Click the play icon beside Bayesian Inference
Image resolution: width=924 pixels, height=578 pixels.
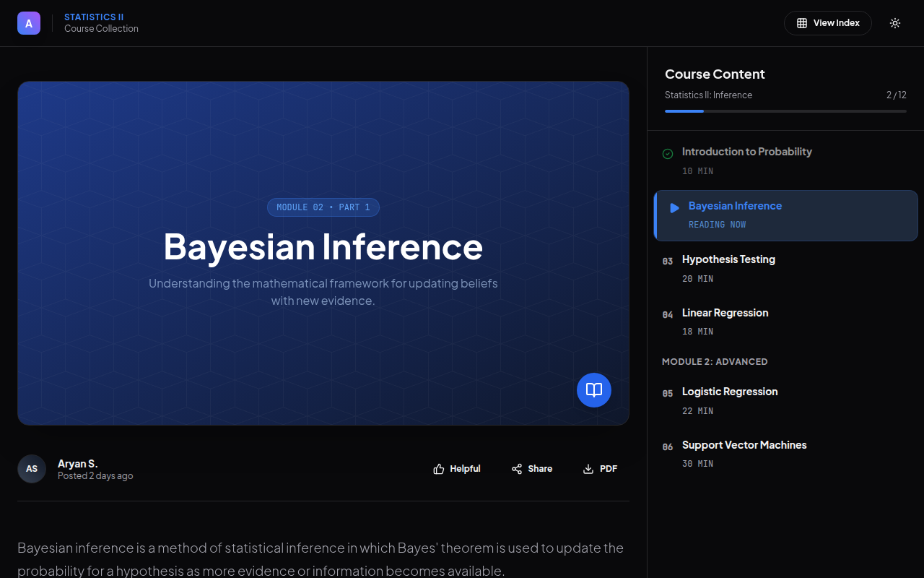[674, 208]
